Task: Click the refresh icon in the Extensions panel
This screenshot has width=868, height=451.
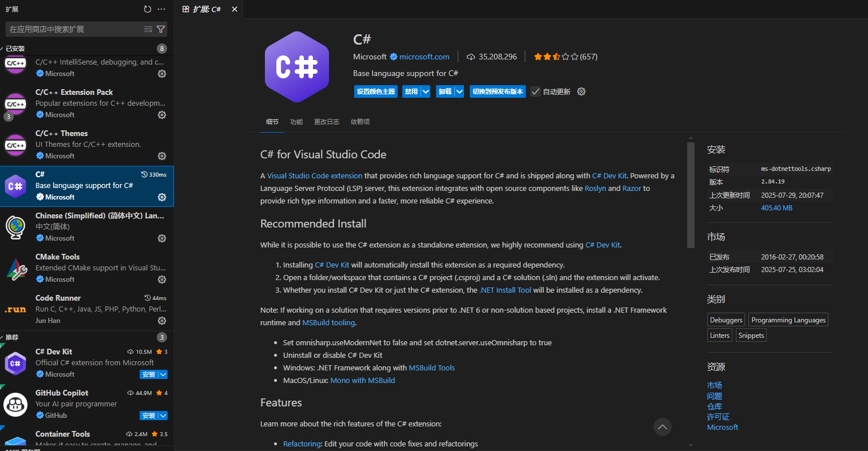Action: pos(148,9)
